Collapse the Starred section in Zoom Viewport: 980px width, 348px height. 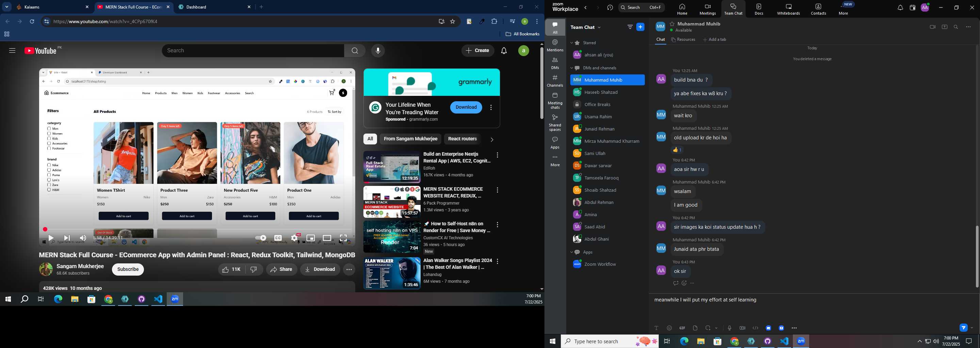[571, 43]
